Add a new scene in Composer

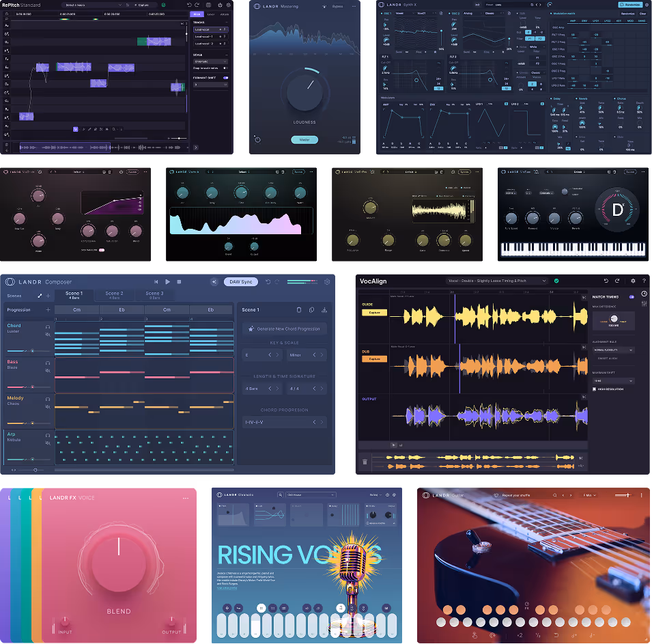(x=48, y=296)
